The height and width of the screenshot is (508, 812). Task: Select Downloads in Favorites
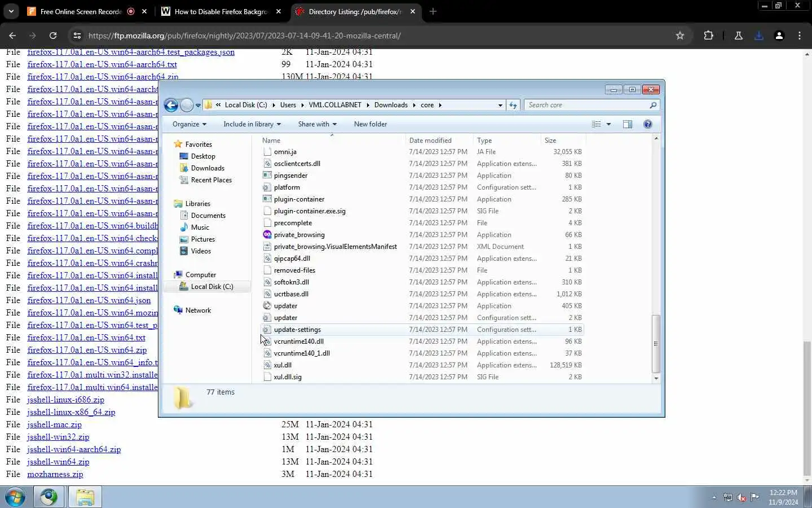point(208,168)
